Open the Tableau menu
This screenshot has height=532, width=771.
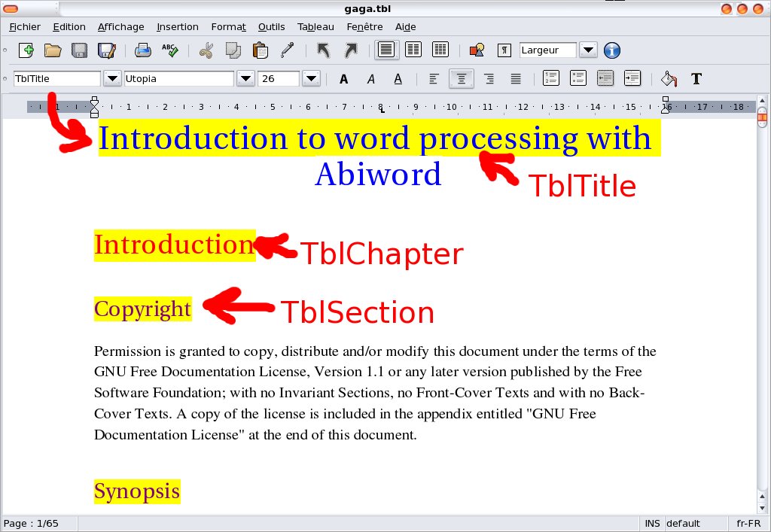coord(315,27)
